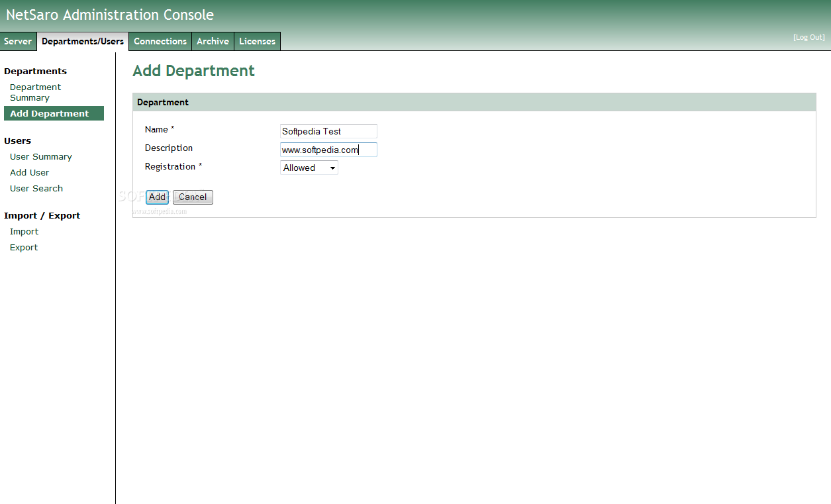Click the NetSaro Administration Console title
This screenshot has height=504, width=831.
point(110,15)
